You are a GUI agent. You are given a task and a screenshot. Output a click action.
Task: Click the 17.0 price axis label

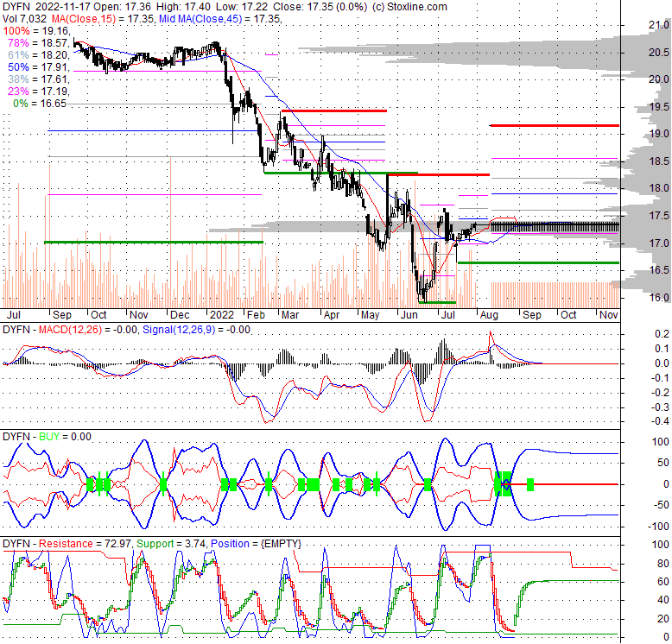tap(658, 243)
